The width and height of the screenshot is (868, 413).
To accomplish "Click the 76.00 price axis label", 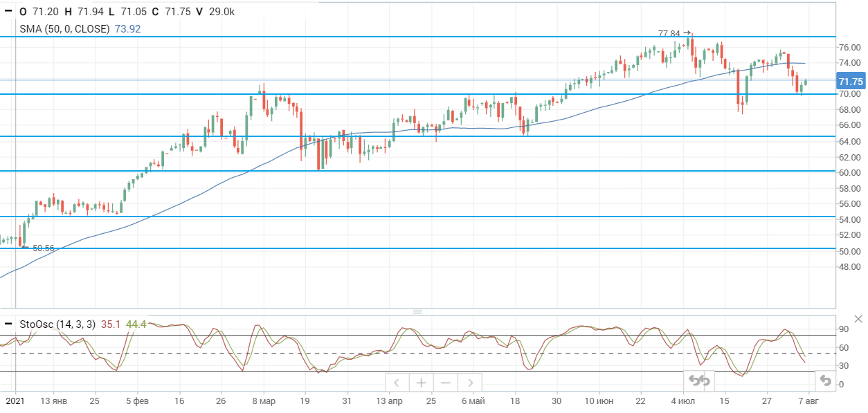I will tap(849, 47).
